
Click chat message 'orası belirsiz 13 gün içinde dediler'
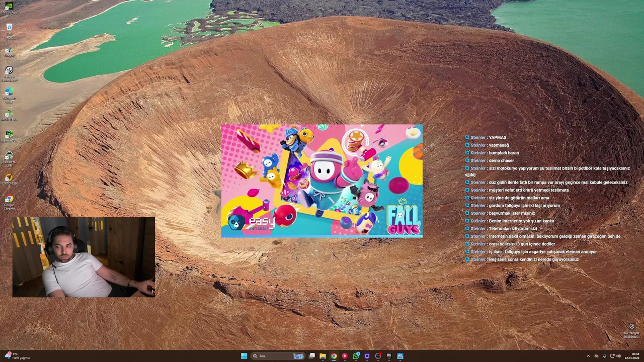522,244
